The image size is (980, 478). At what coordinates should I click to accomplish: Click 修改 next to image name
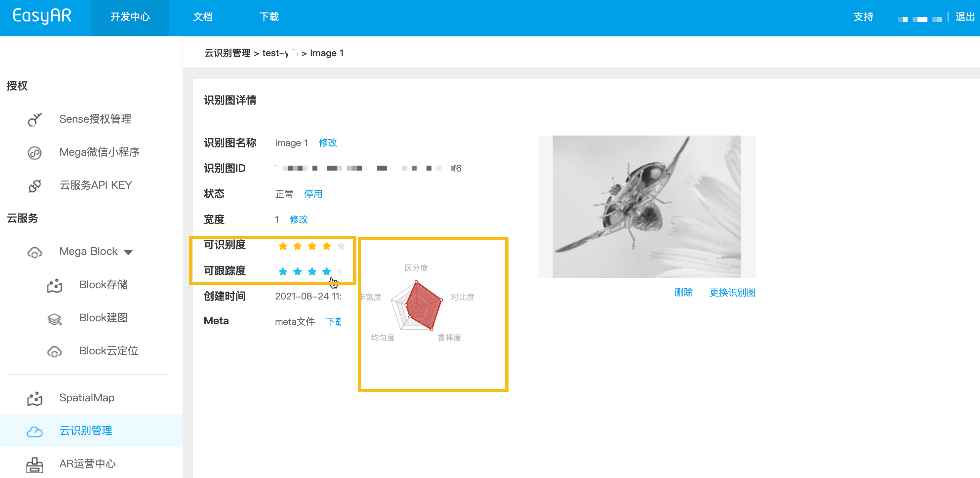tap(328, 143)
